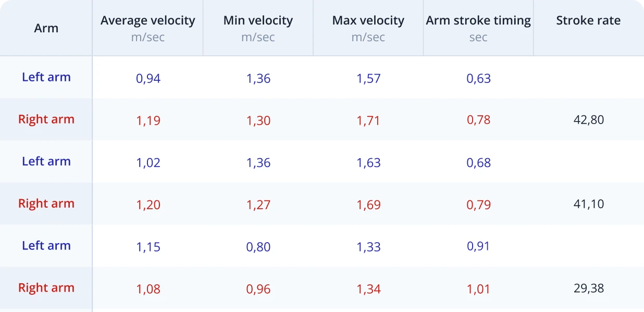Select the stroke rate value 29,38
Screen dimensions: 644x312
(588, 288)
